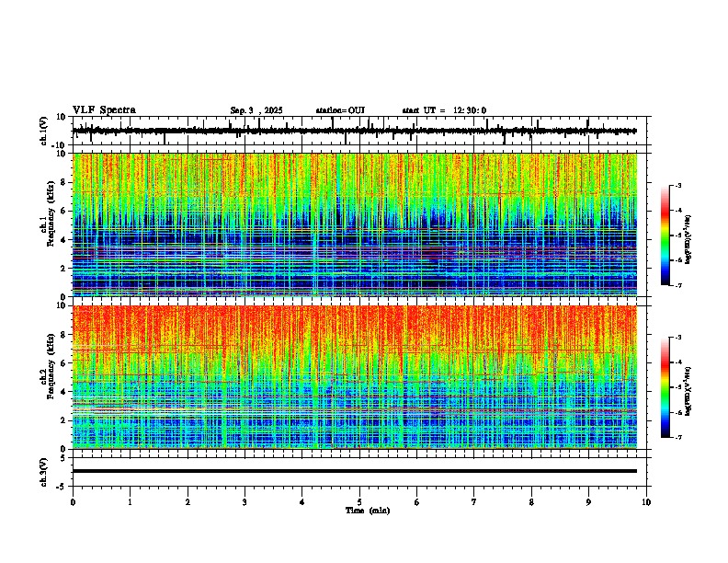This screenshot has width=728, height=563.
Task: Click the ch.1 spectrogram color scale bar
Action: pos(665,236)
